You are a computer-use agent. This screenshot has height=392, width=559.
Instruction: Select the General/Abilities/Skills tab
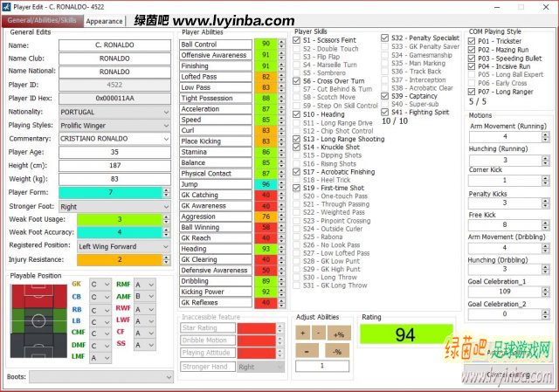click(x=42, y=21)
